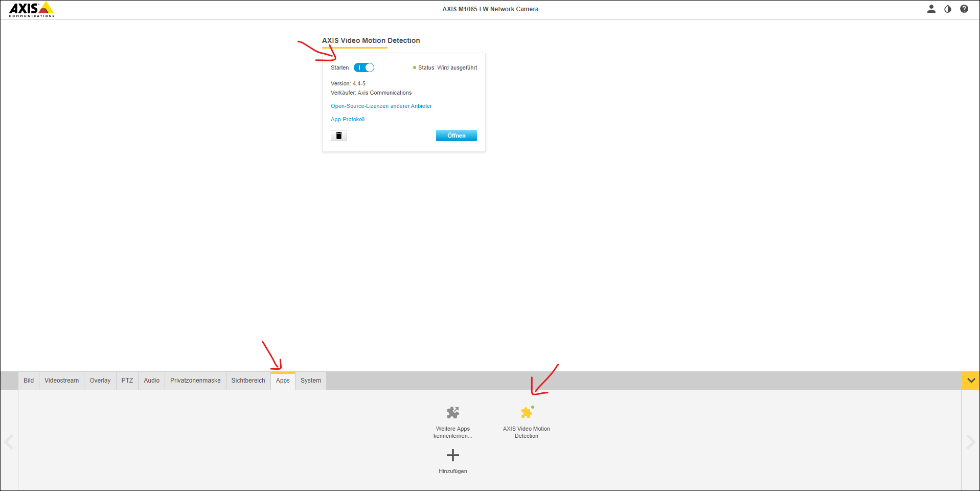Open the App-Protokoll link
Image resolution: width=980 pixels, height=491 pixels.
[x=348, y=119]
